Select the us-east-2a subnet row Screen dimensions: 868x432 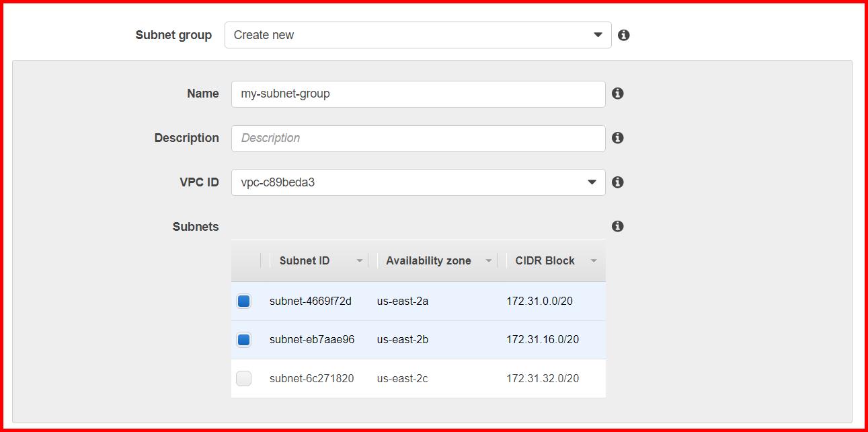click(x=417, y=301)
